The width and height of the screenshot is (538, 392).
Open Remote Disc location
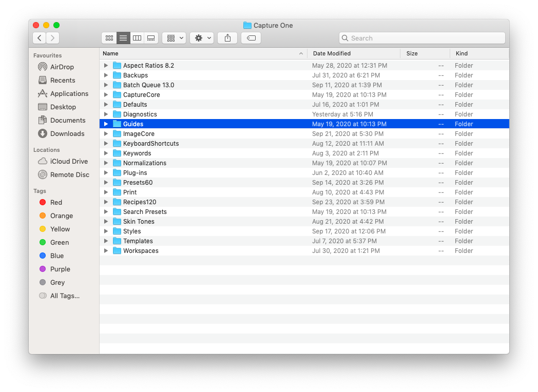(64, 174)
